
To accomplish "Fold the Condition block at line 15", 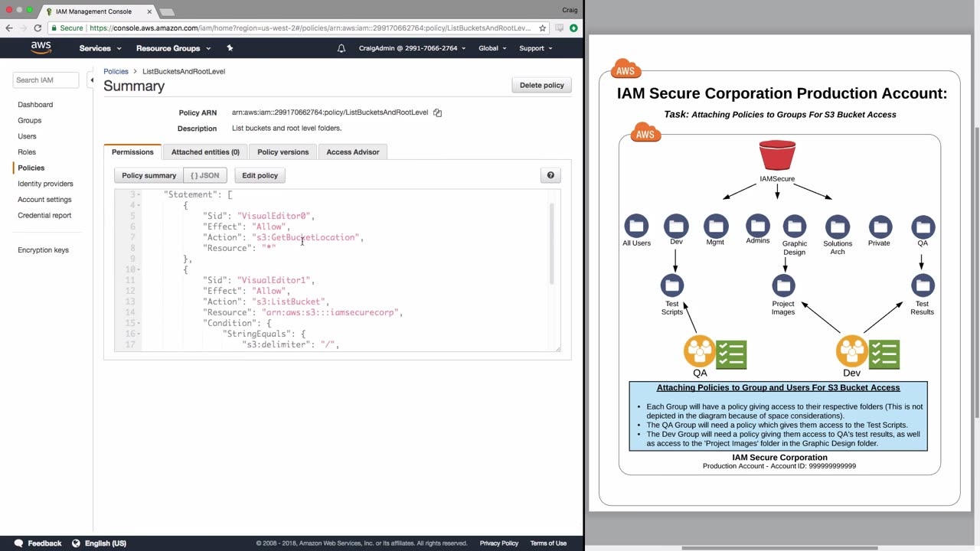I will pos(139,323).
